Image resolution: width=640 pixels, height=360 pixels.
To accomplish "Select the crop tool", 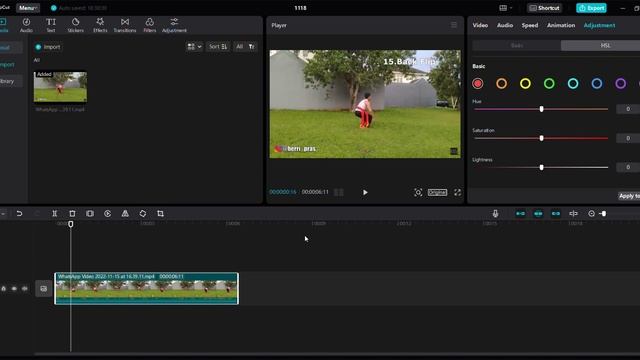I will click(x=160, y=213).
